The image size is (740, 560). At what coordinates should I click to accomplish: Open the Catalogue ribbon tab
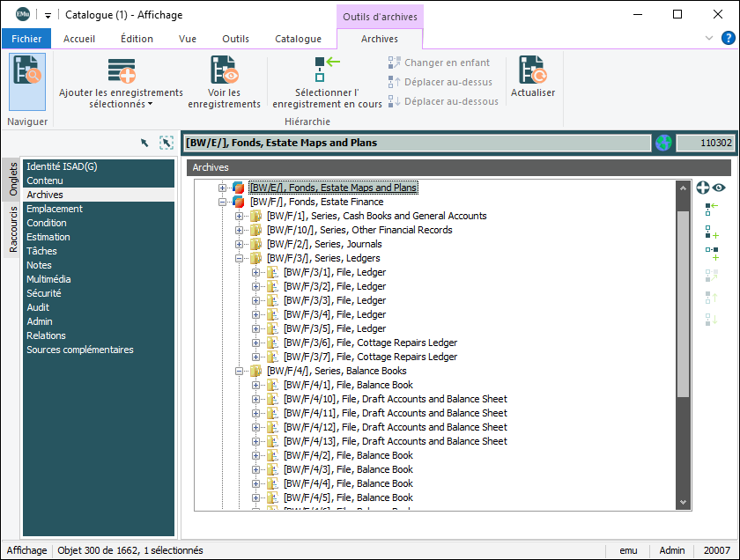point(298,39)
